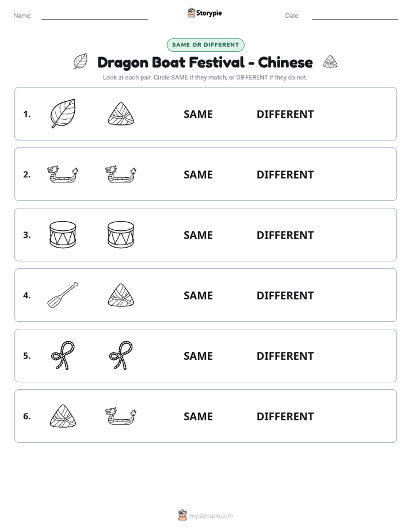Click the leaf icon beside the title
Screen dimensions: 411x532
pyautogui.click(x=81, y=62)
